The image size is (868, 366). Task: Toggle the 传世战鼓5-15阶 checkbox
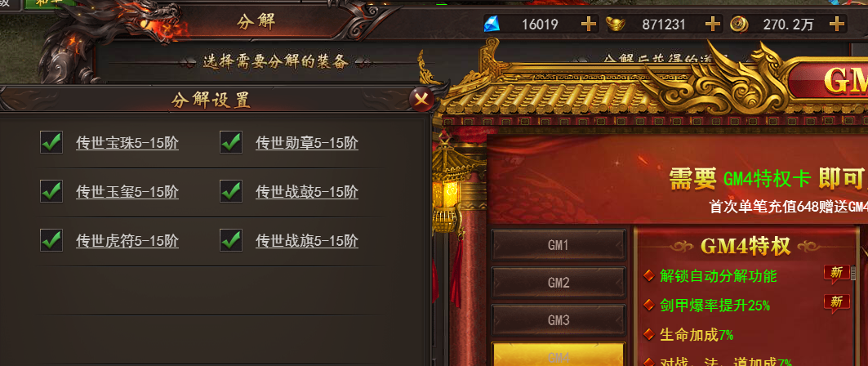231,191
